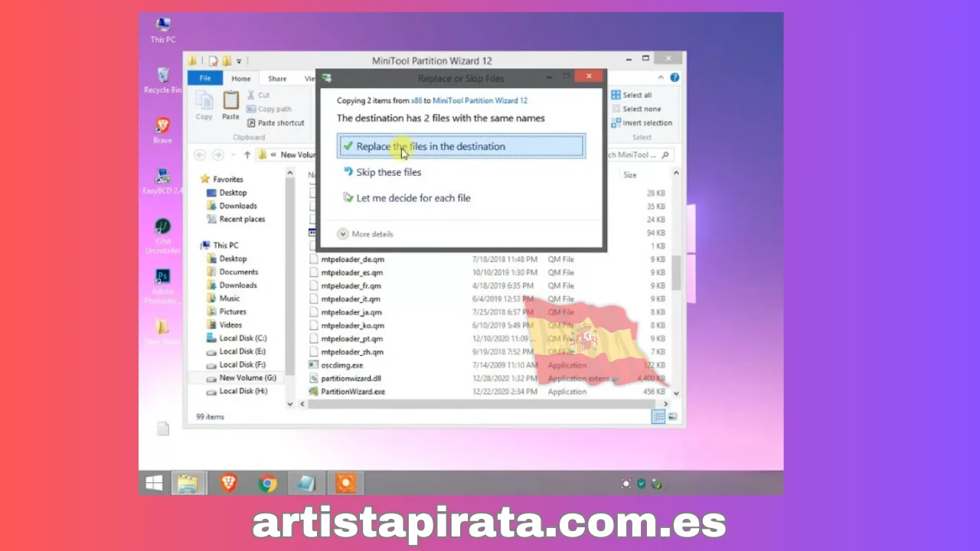Expand More details in the dialog
The height and width of the screenshot is (551, 980).
pyautogui.click(x=365, y=234)
